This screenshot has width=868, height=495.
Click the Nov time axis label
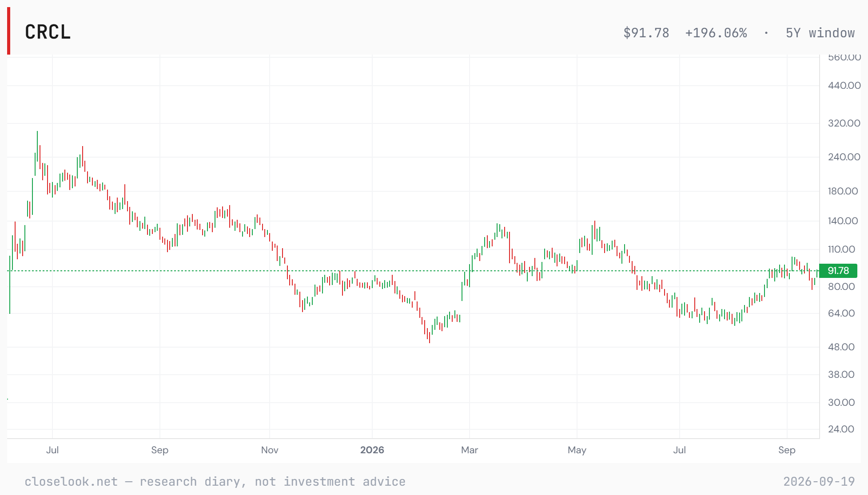(270, 450)
